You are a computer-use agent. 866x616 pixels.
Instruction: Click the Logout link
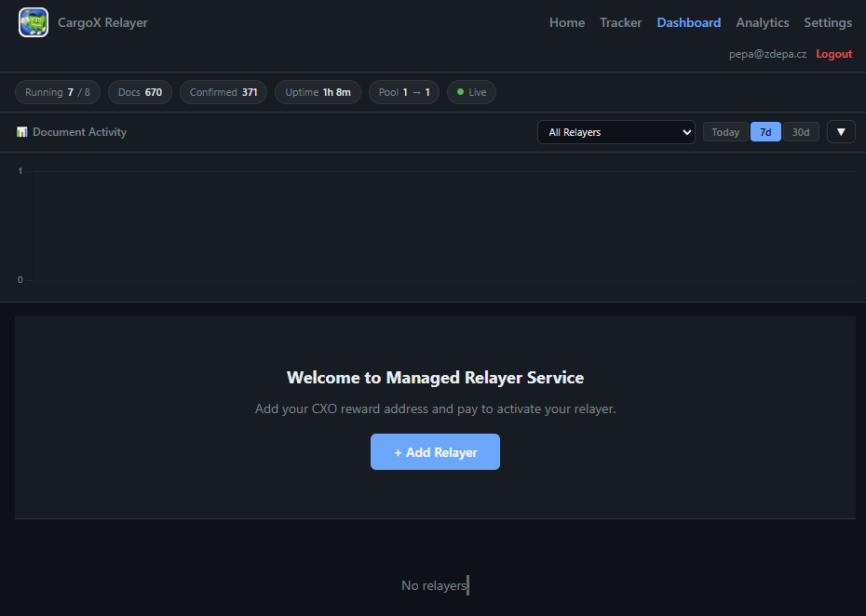[832, 53]
